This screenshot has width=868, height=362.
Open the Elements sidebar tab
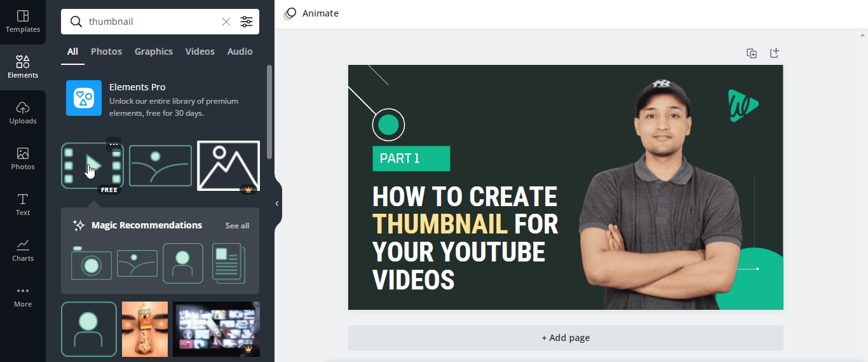point(23,67)
